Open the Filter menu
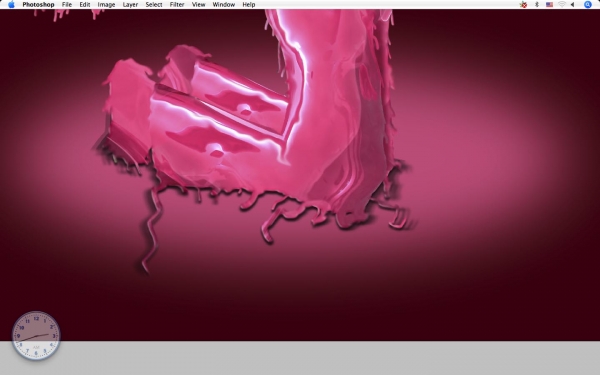This screenshot has width=600, height=375. (x=177, y=5)
